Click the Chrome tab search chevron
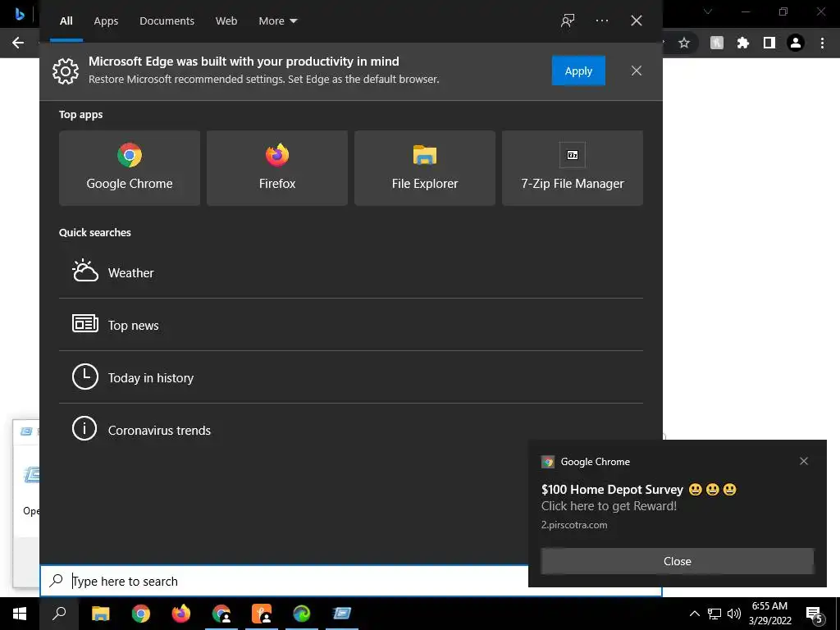Viewport: 840px width, 630px height. click(708, 11)
